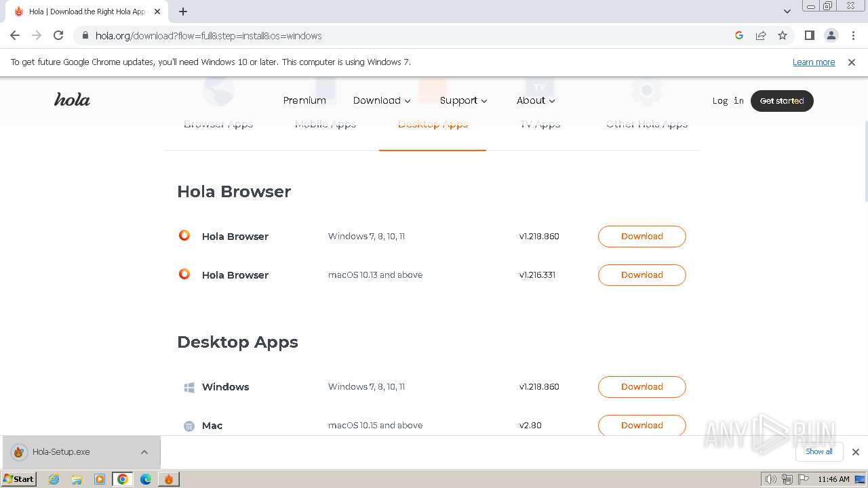Open Windows Media Player from taskbar
The image size is (868, 488).
pyautogui.click(x=100, y=479)
